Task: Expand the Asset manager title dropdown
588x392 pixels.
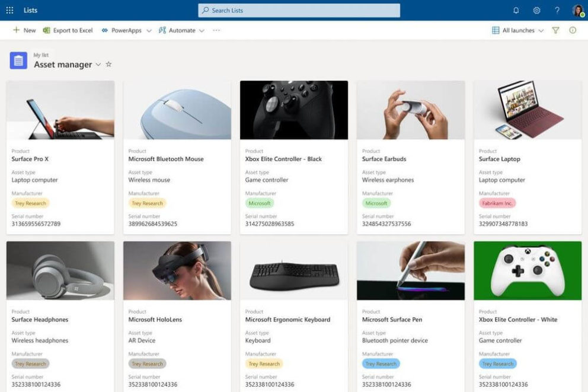Action: coord(98,65)
